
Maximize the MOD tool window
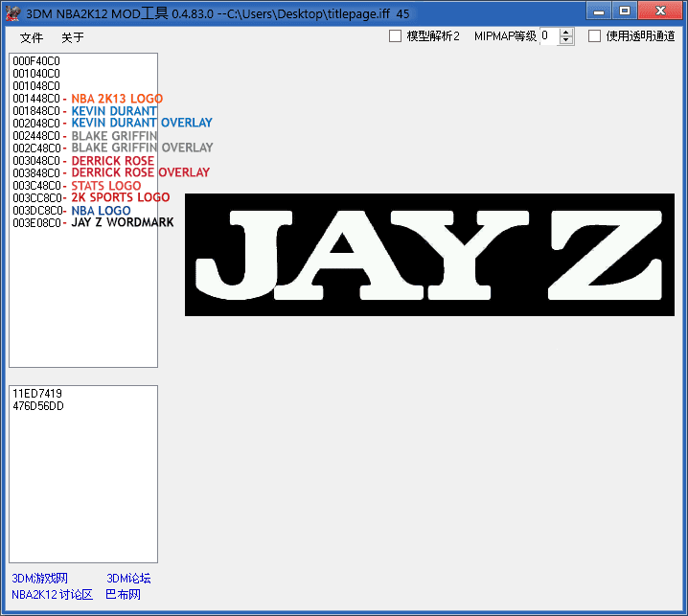tap(625, 11)
